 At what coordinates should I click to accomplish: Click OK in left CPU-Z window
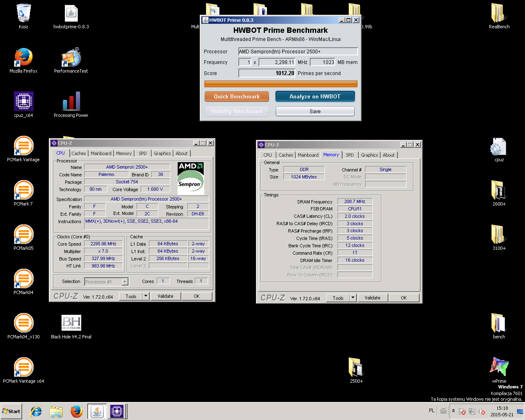point(196,296)
